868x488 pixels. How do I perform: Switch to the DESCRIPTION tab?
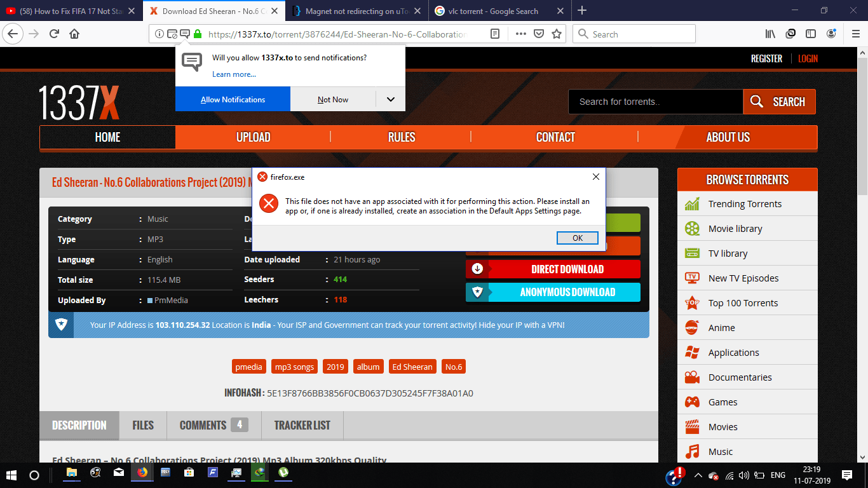79,425
